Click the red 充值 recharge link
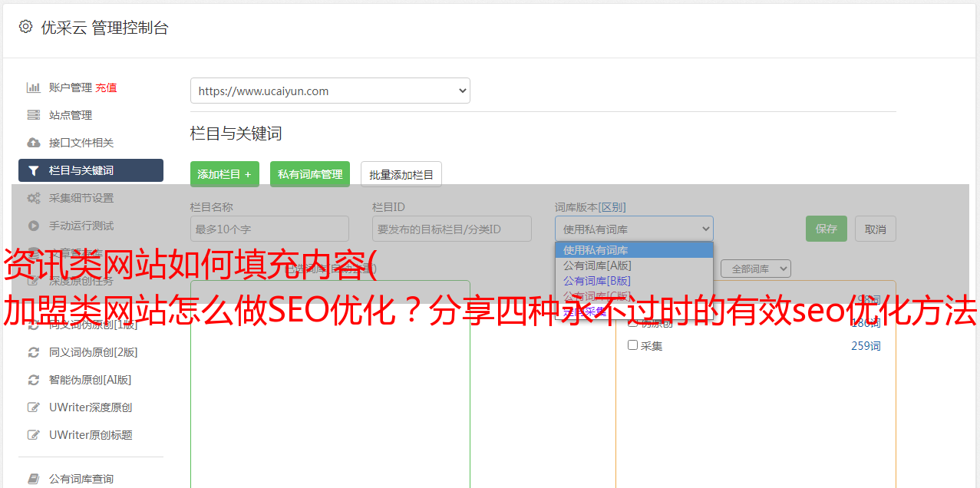 point(106,87)
